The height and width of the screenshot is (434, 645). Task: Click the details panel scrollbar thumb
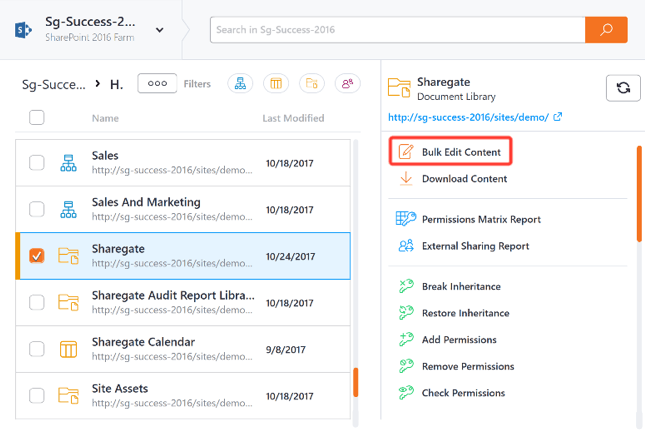click(639, 193)
